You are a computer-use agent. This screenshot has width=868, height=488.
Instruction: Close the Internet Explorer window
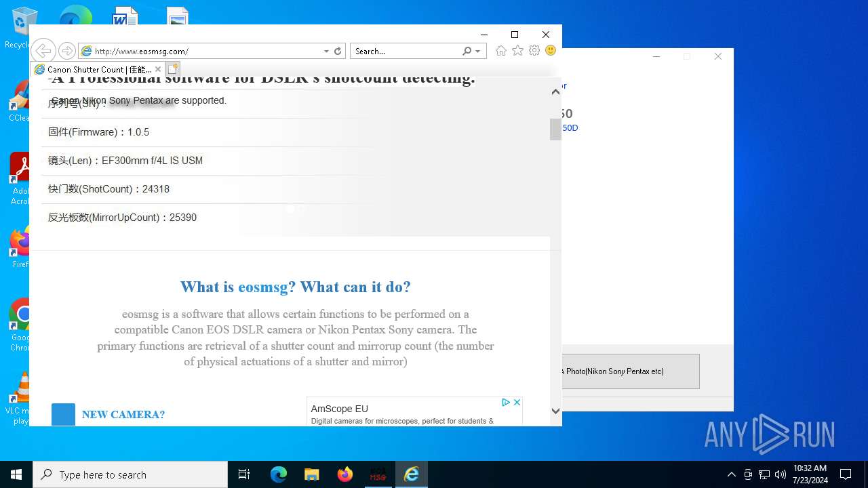tap(546, 35)
